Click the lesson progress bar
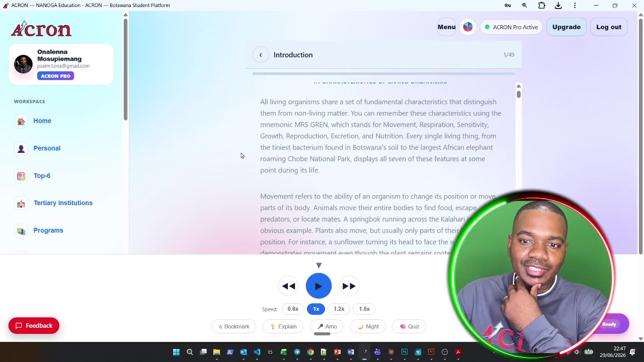The image size is (644, 362). pos(383,73)
